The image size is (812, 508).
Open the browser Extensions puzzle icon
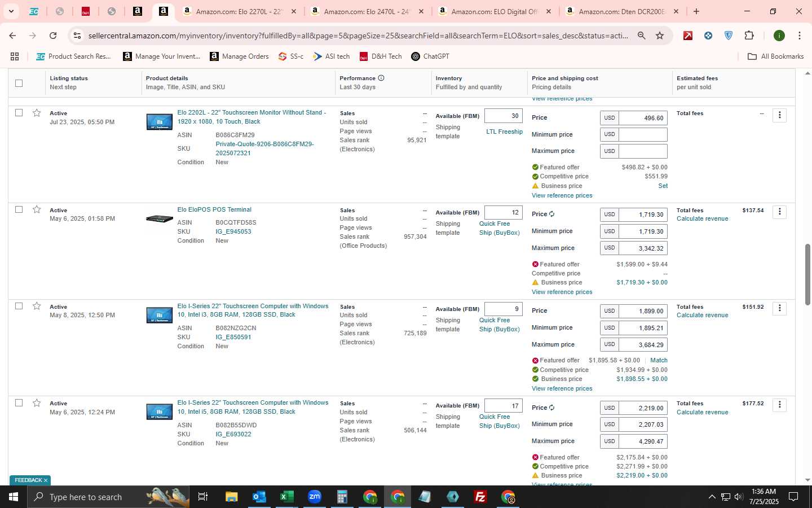tap(749, 36)
